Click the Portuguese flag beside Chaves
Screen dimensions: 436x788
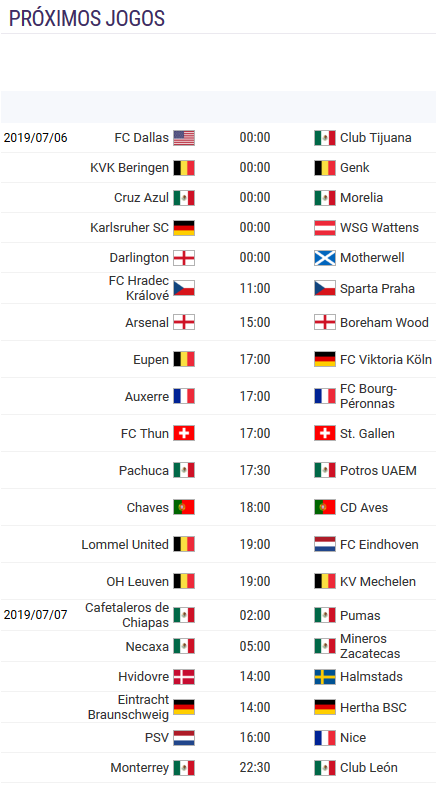[184, 507]
